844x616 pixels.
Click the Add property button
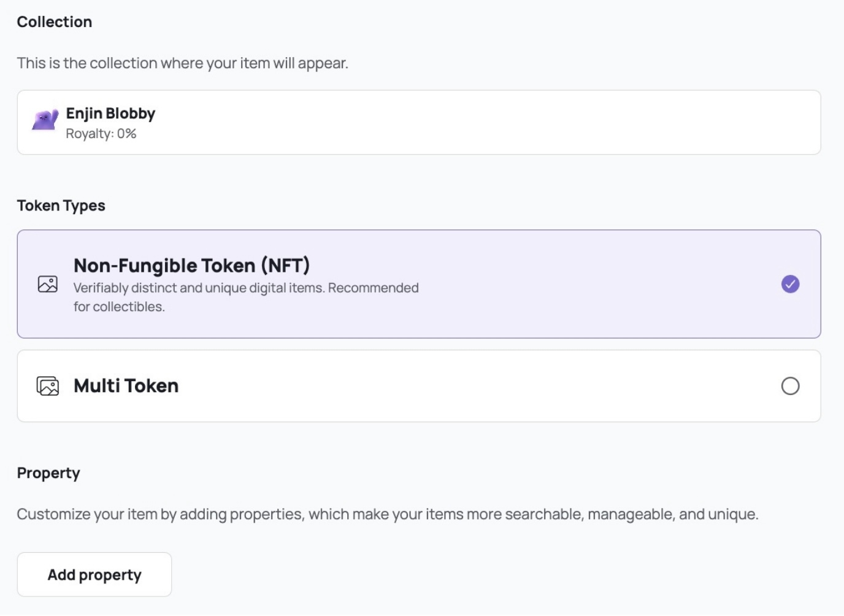(x=94, y=574)
